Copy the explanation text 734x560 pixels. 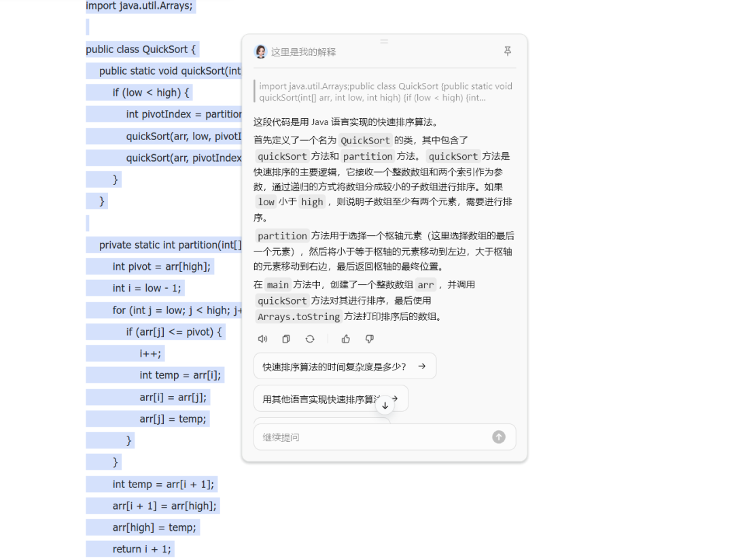(286, 339)
